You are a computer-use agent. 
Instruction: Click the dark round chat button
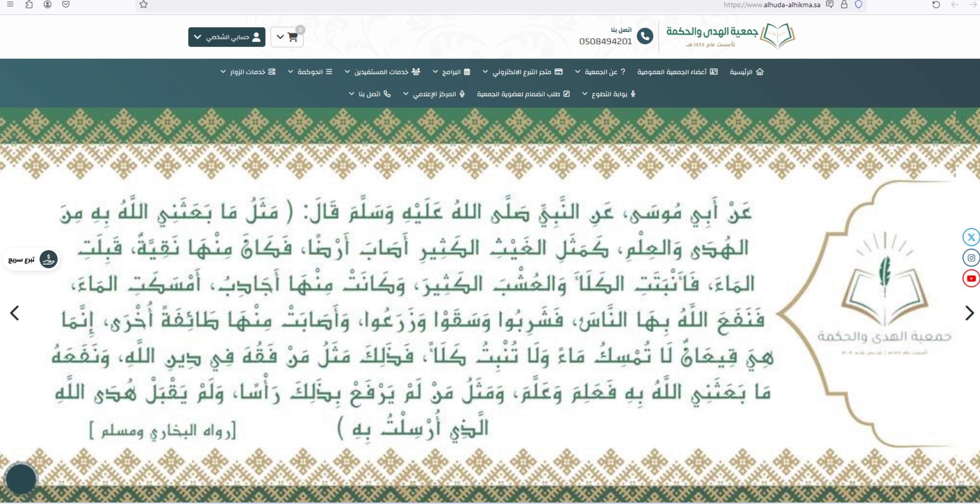21,479
